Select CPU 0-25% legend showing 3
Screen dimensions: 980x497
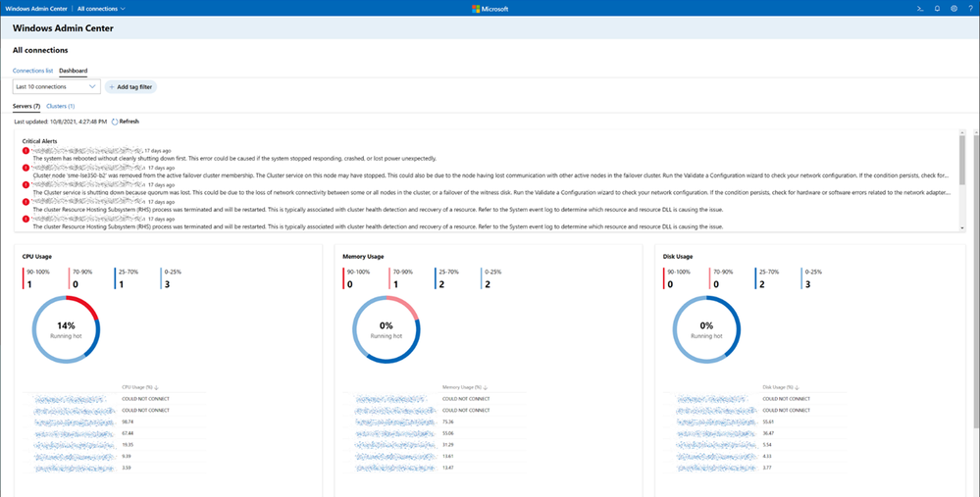point(171,278)
